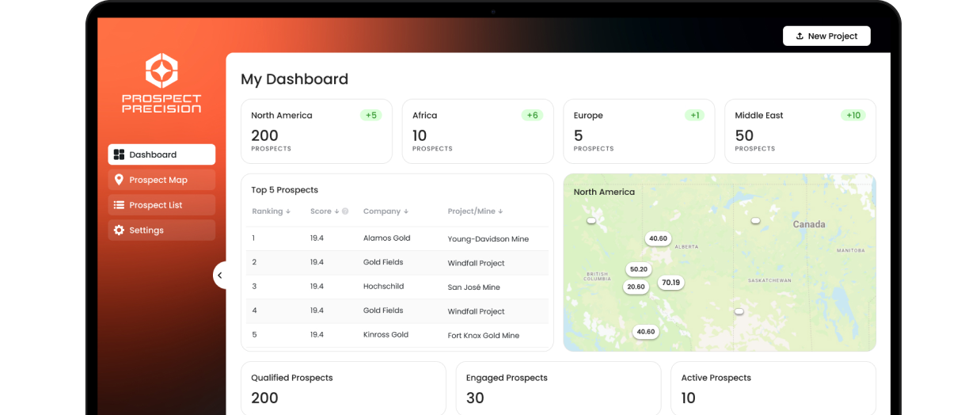Select the Middle East prospects card

click(x=800, y=131)
